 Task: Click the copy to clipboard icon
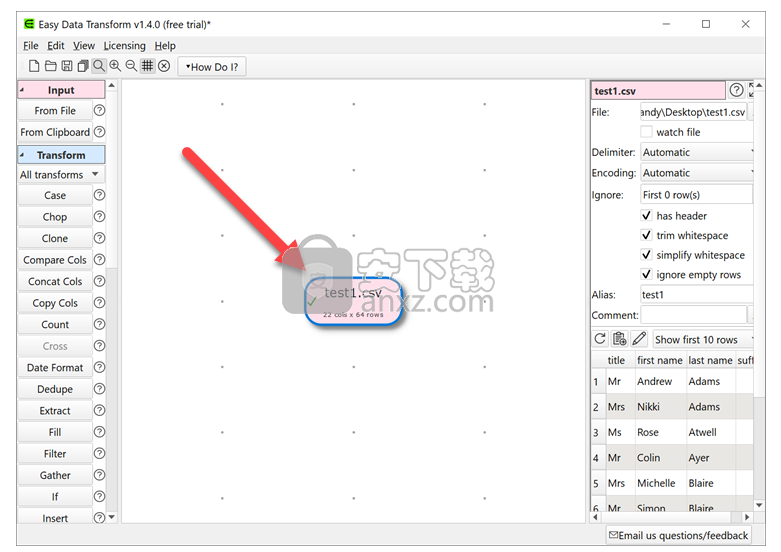(620, 339)
